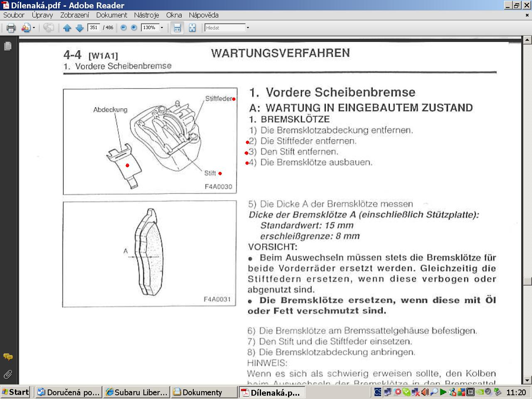The image size is (532, 399).
Task: Click the colorful squares tray icon
Action: point(462,392)
